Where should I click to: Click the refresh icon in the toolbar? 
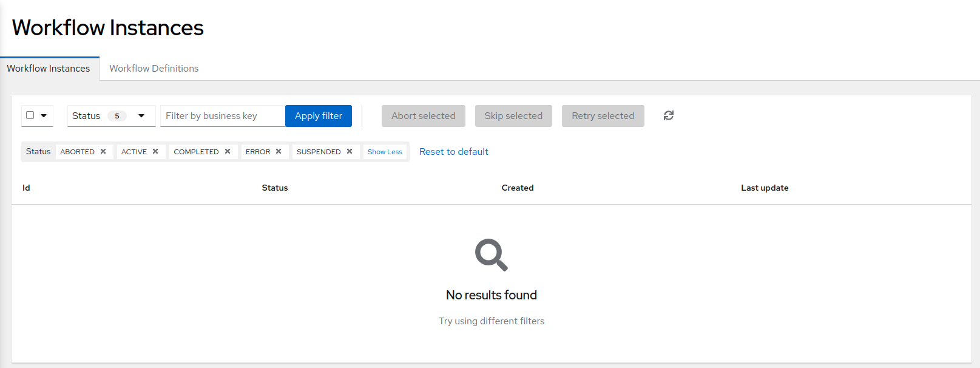pos(668,115)
